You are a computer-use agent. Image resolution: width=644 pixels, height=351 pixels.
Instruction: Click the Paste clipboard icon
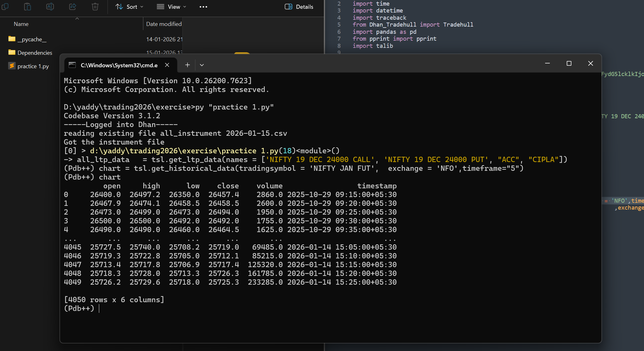click(28, 6)
